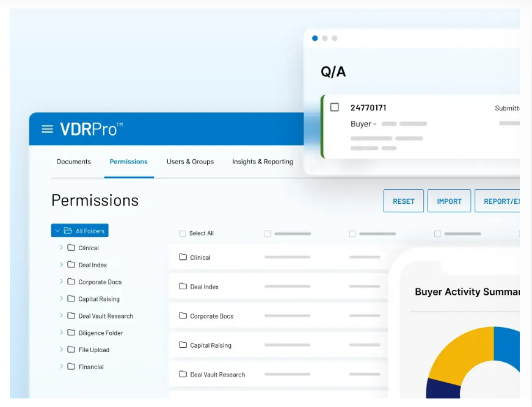This screenshot has height=407, width=532.
Task: Select File Upload in the folder tree
Action: (x=93, y=350)
